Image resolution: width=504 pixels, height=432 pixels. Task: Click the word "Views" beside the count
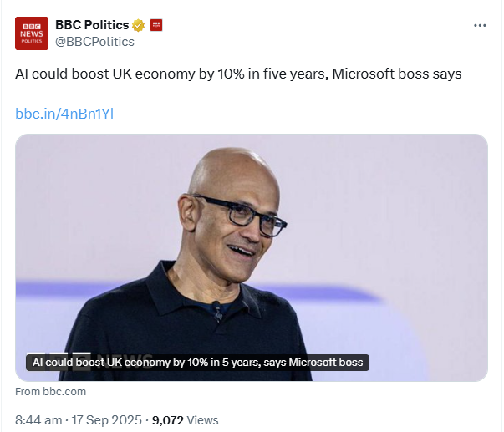204,419
